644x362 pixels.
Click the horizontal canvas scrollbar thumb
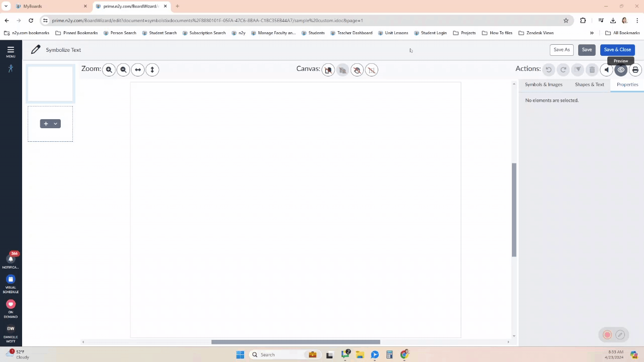[x=295, y=342]
